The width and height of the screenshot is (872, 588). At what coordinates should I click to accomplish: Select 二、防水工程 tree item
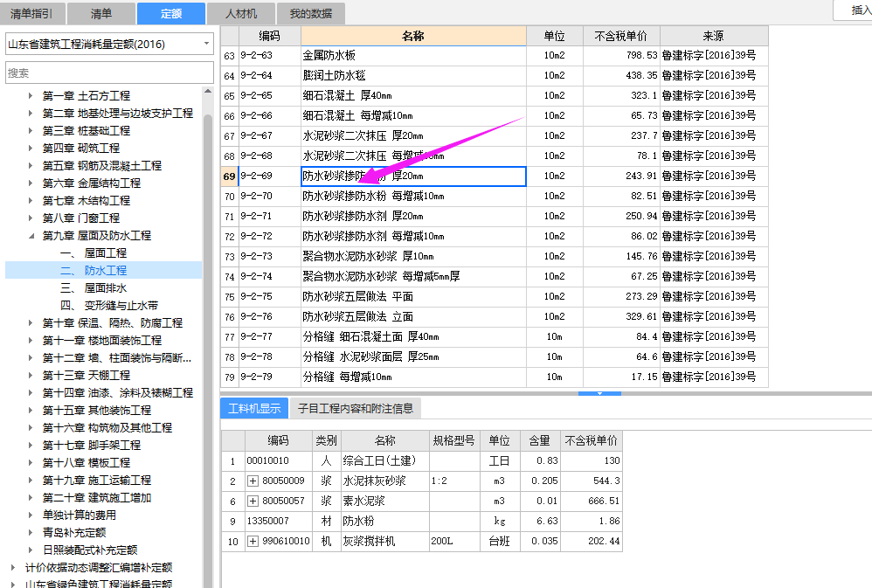click(93, 270)
